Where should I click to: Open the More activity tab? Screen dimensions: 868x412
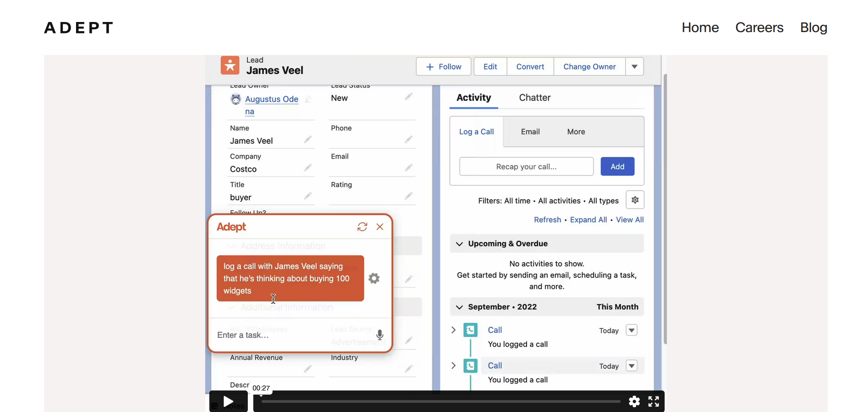[576, 132]
